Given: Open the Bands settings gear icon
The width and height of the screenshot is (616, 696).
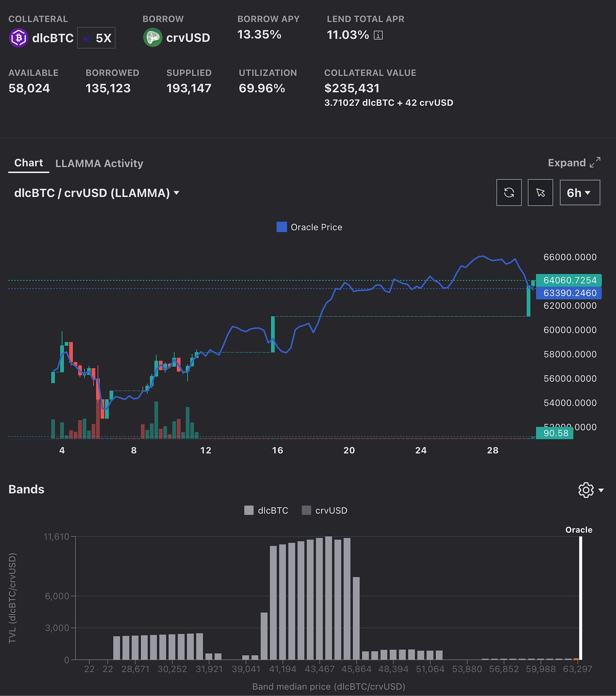Looking at the screenshot, I should click(586, 490).
